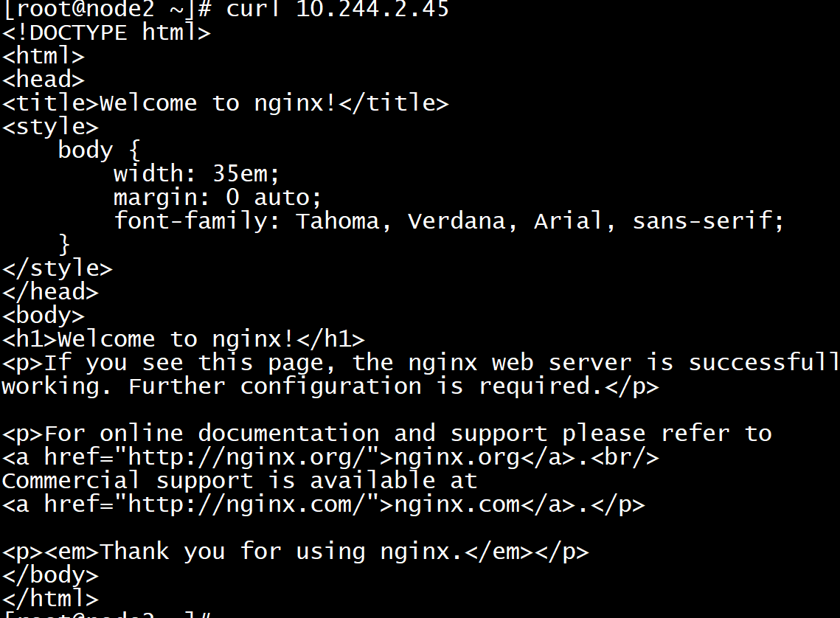This screenshot has height=618, width=840.
Task: Click the closing html tag
Action: pos(50,599)
